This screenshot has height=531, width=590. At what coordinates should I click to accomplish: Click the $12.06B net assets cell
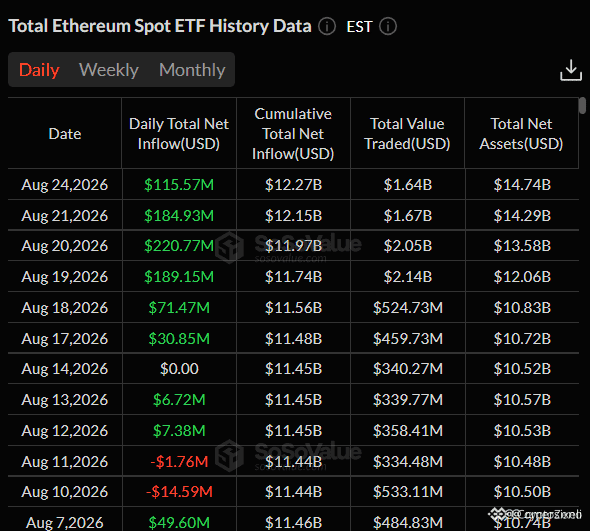[522, 277]
